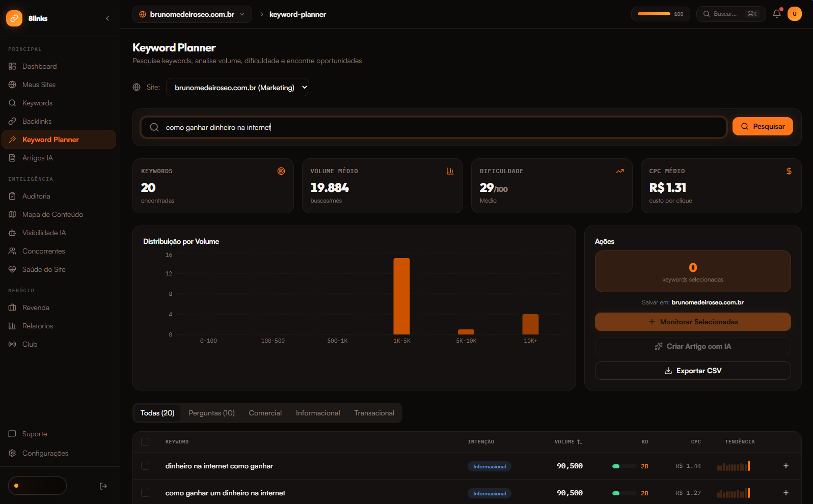Click the keyword 'dinheiro na internet como ganhar'
Viewport: 813px width, 504px height.
click(219, 466)
